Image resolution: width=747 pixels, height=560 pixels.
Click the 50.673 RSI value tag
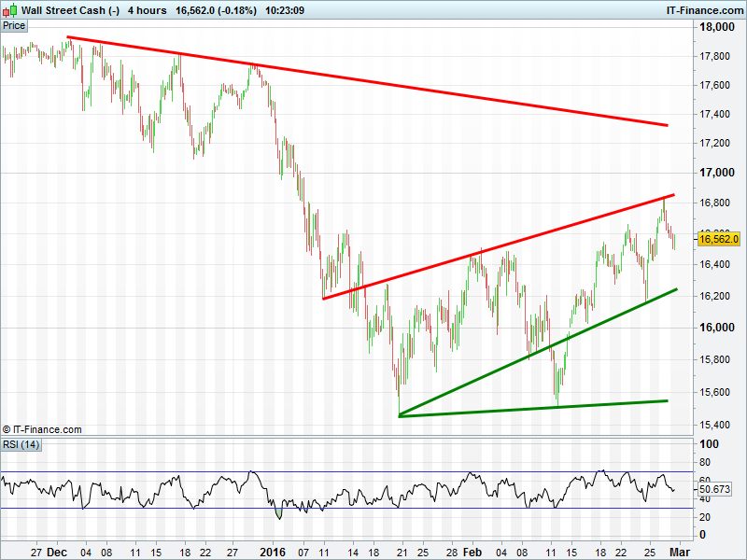(715, 489)
